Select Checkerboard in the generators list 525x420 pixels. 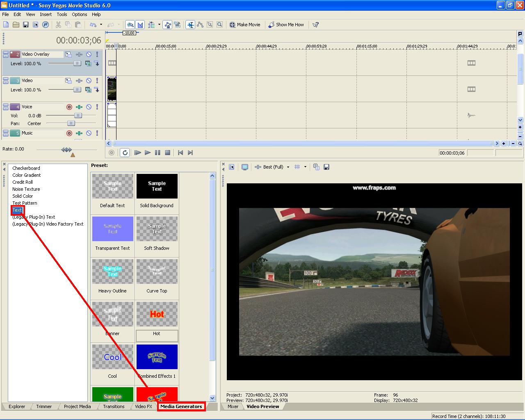[x=26, y=168]
